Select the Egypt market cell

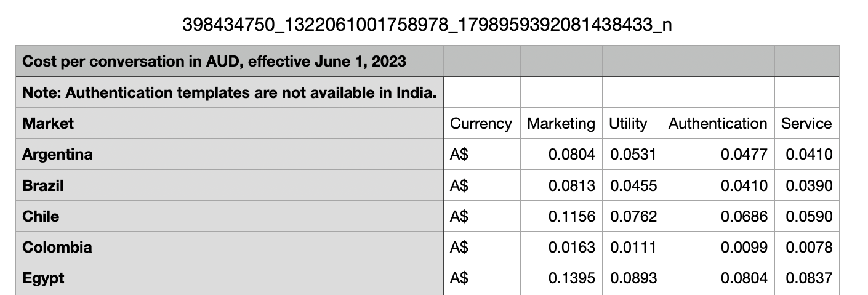point(43,278)
